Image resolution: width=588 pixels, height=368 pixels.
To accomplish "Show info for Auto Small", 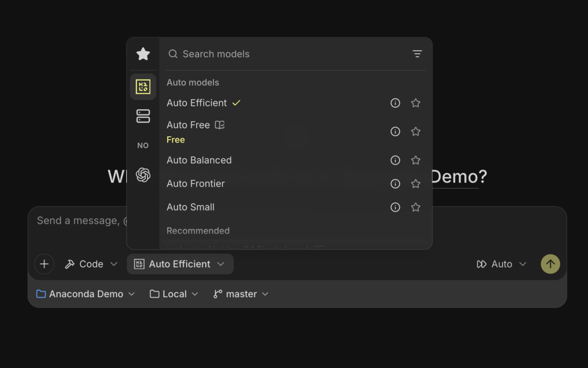I will 395,207.
